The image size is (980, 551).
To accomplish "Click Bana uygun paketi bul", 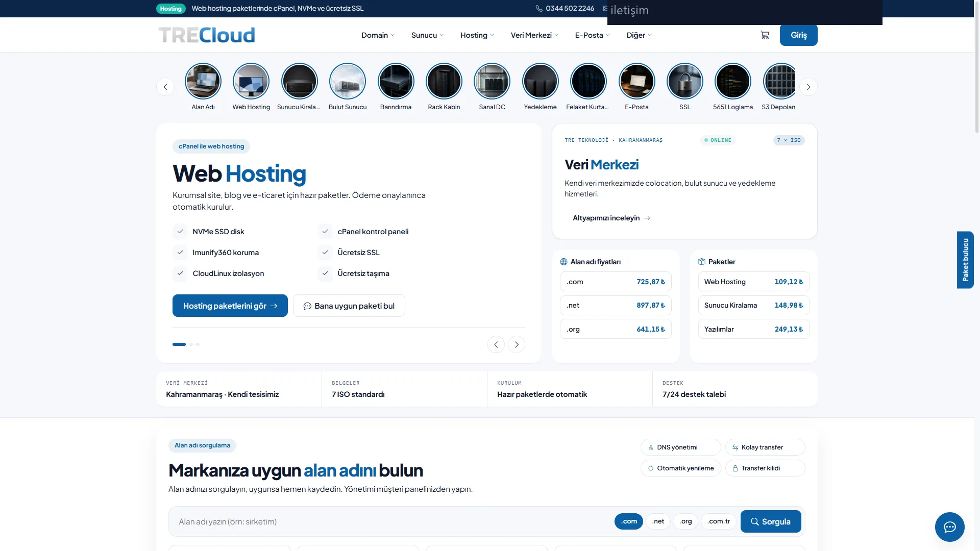I will coord(349,306).
